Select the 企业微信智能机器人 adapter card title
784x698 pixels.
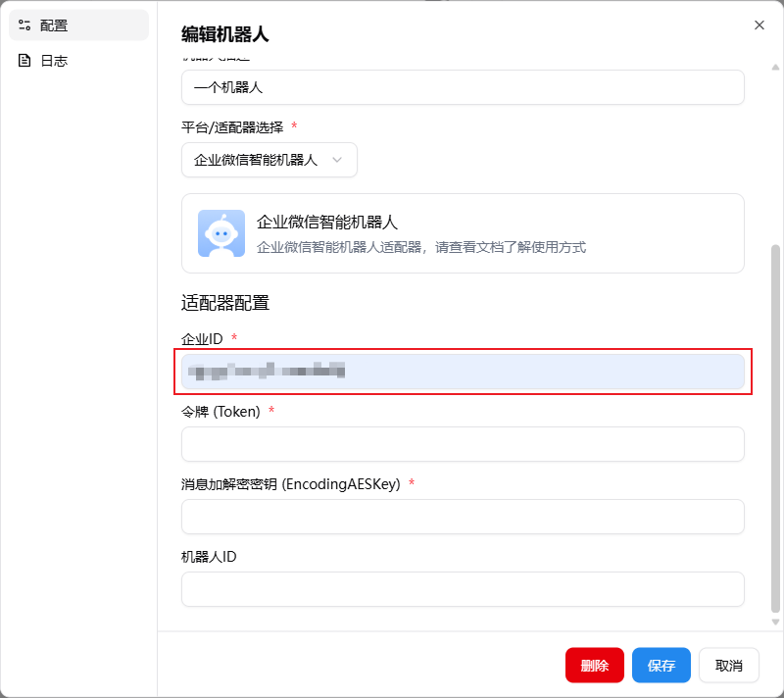(327, 222)
